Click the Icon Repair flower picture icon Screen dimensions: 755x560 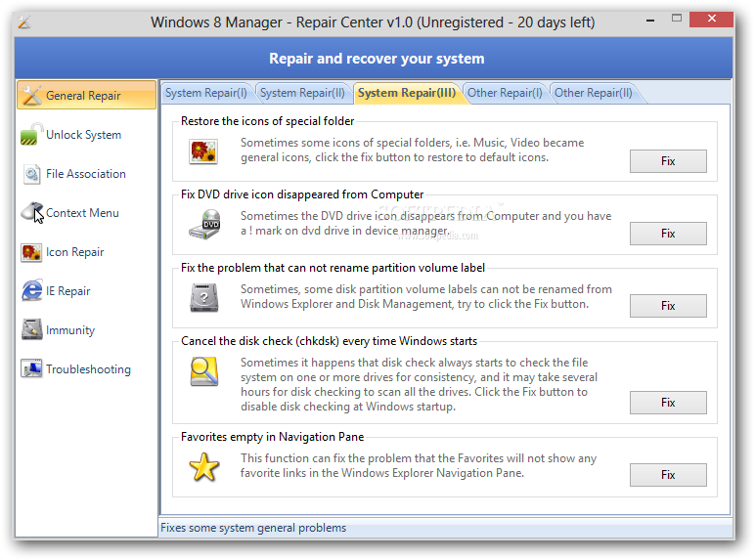click(x=31, y=252)
